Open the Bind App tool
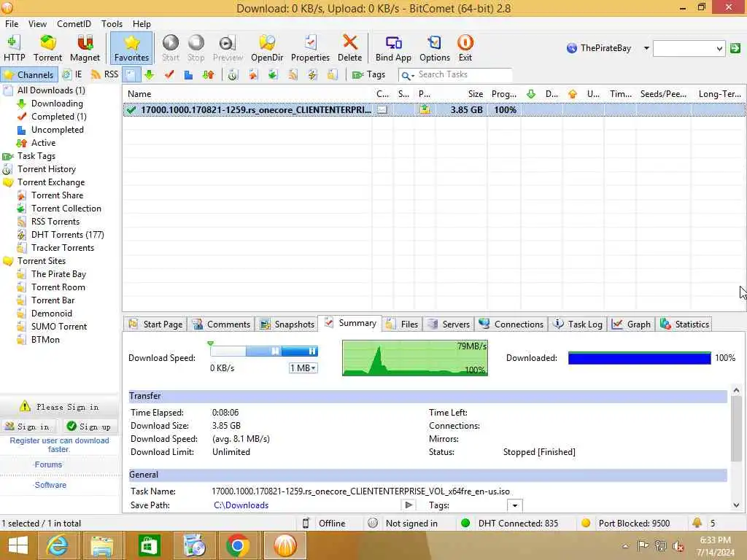 393,48
